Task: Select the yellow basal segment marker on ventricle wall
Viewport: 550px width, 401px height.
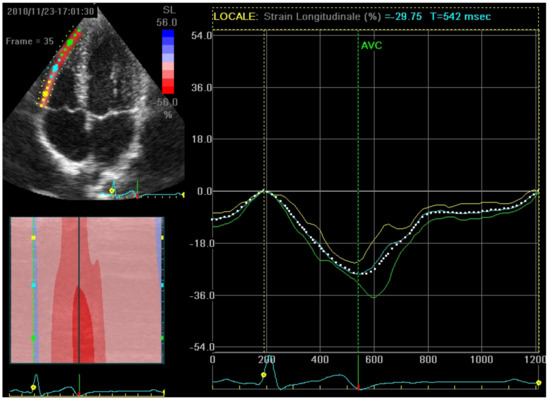Action: (45, 94)
